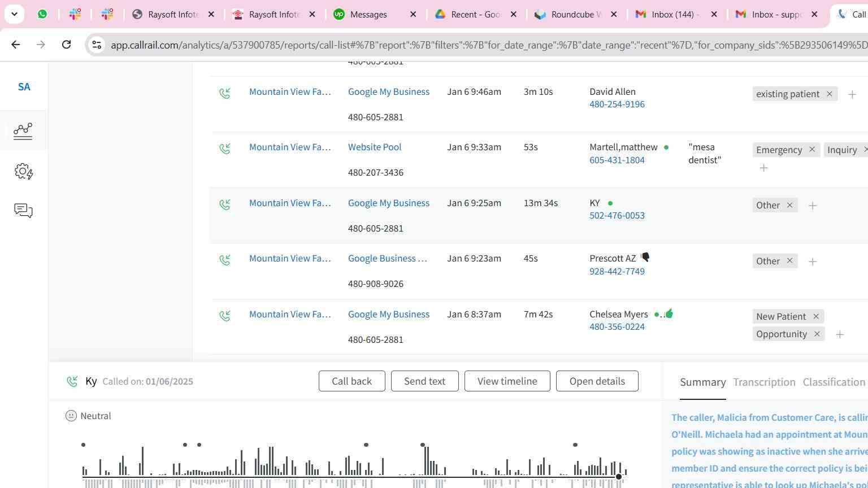Open the tab search dropdown arrow

14,14
